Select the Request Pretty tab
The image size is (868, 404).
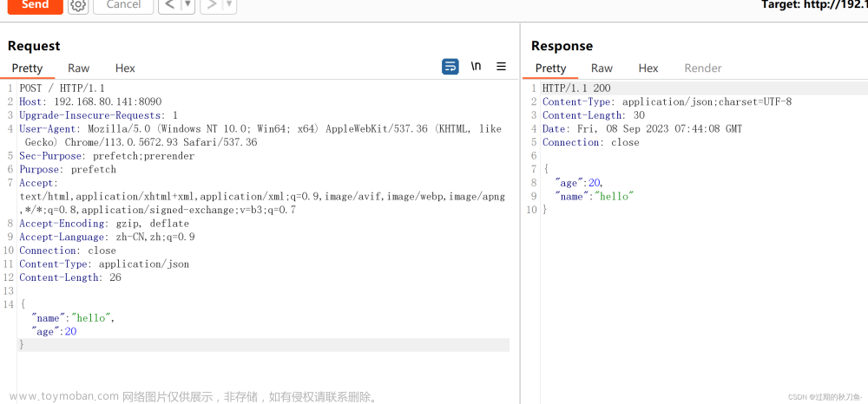(x=27, y=68)
